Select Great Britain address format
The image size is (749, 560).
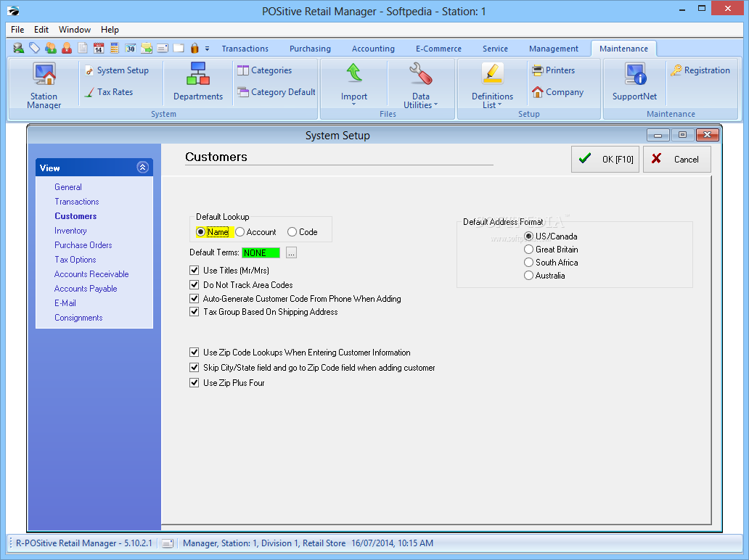[528, 250]
